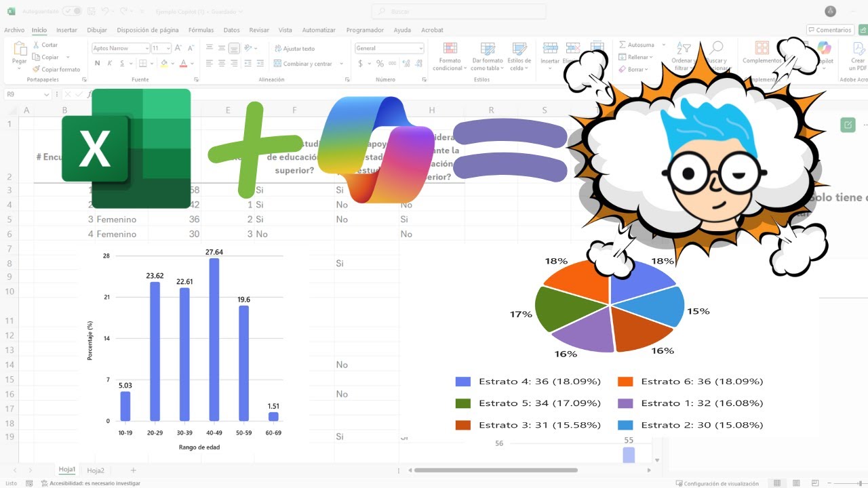Click the Buscar search box
This screenshot has height=488, width=868.
(x=458, y=12)
